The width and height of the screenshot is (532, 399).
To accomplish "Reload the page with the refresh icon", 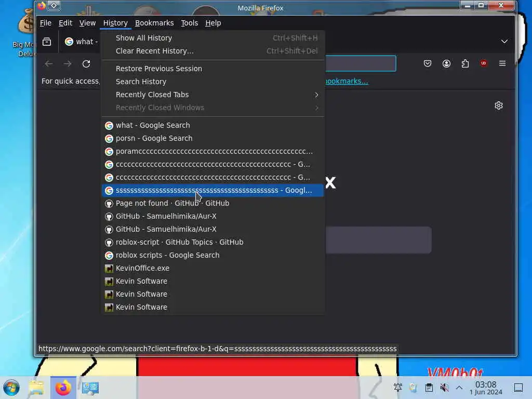I will click(86, 63).
